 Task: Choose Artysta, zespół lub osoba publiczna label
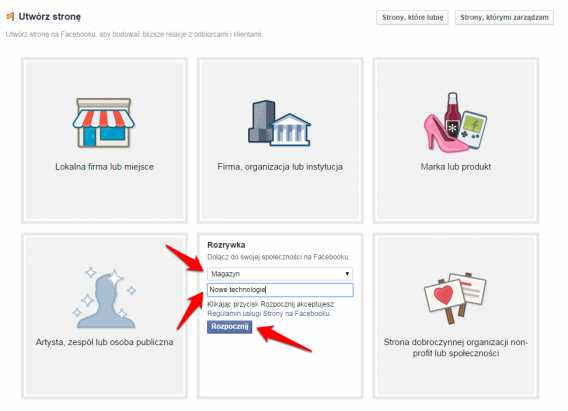click(x=104, y=342)
